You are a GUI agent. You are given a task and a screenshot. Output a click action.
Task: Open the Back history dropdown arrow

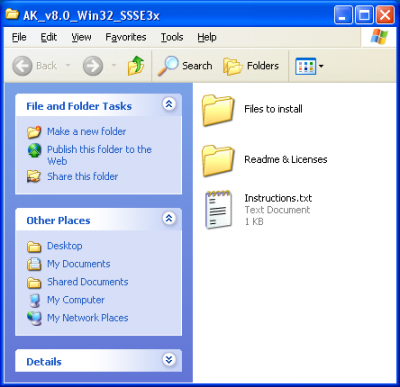[68, 65]
